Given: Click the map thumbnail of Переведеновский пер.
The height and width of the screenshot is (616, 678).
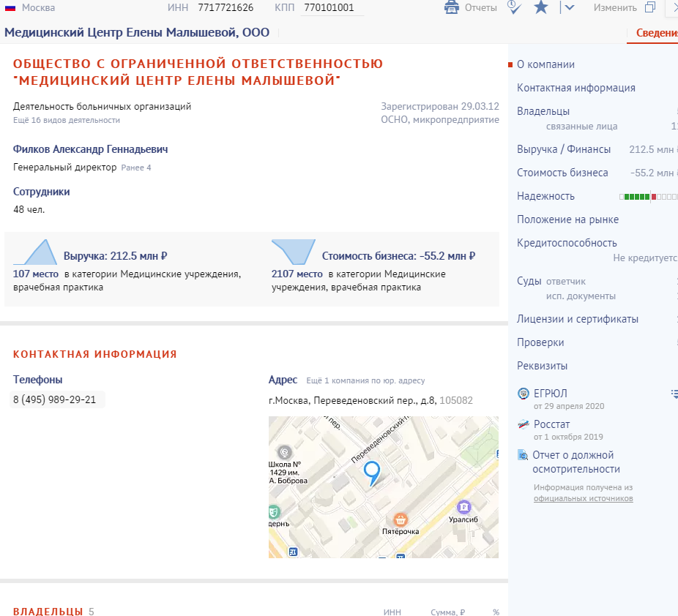Looking at the screenshot, I should coord(384,487).
